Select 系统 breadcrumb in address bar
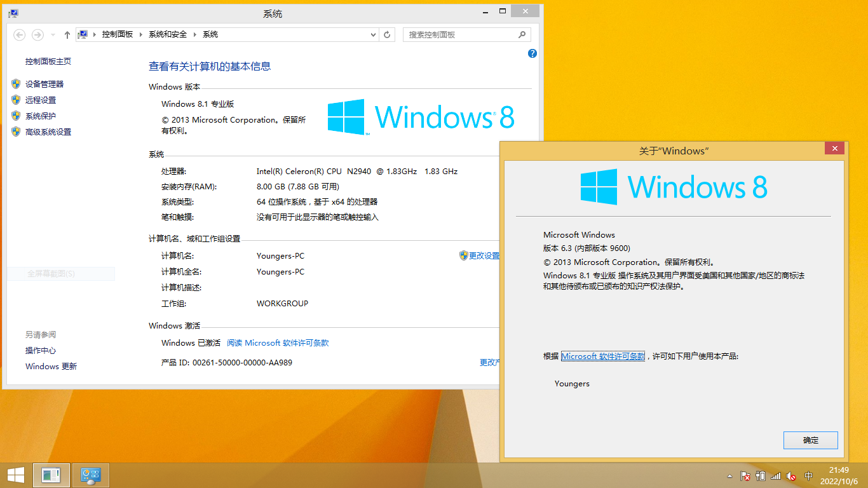 coord(210,34)
